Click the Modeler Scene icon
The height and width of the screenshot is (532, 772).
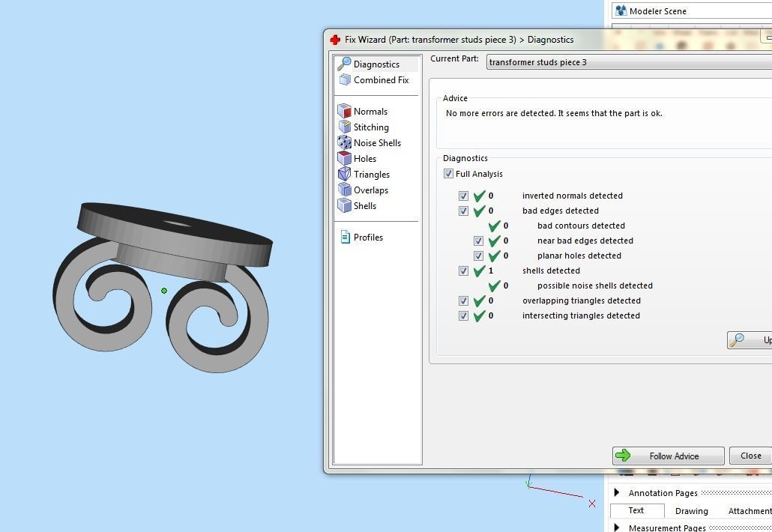621,10
